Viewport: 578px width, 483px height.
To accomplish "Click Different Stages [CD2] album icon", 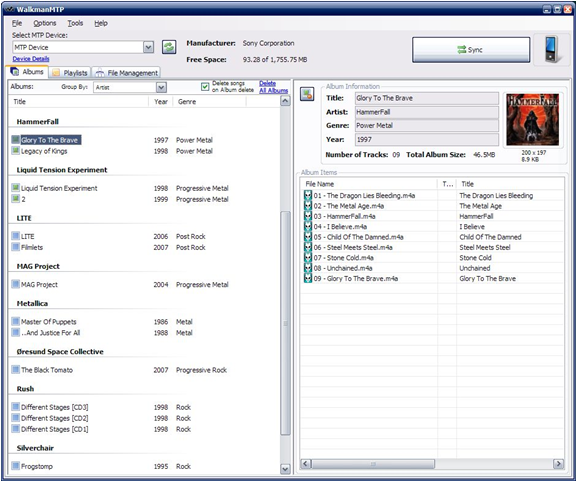I will point(15,418).
